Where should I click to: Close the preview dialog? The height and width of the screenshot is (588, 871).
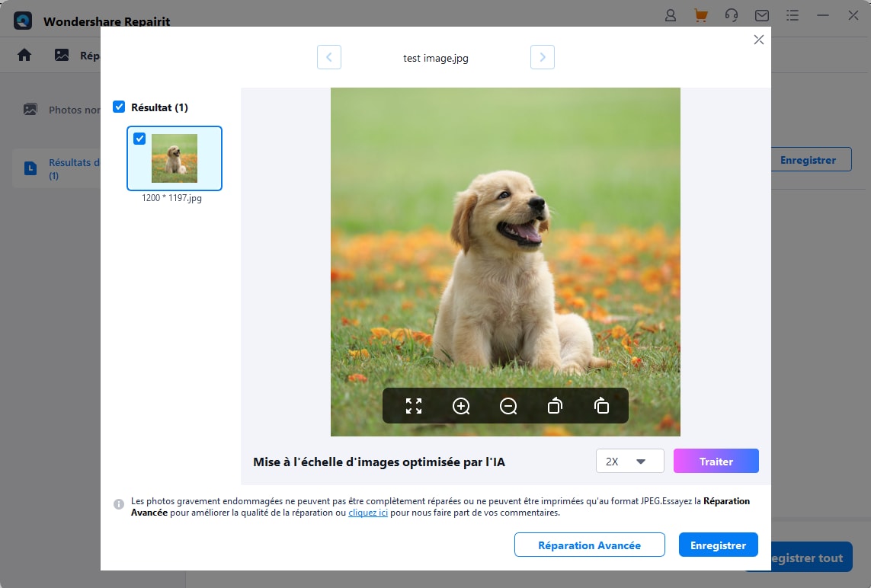tap(759, 40)
